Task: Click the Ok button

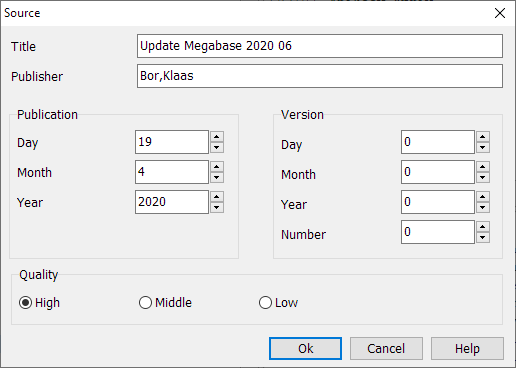Action: point(305,349)
